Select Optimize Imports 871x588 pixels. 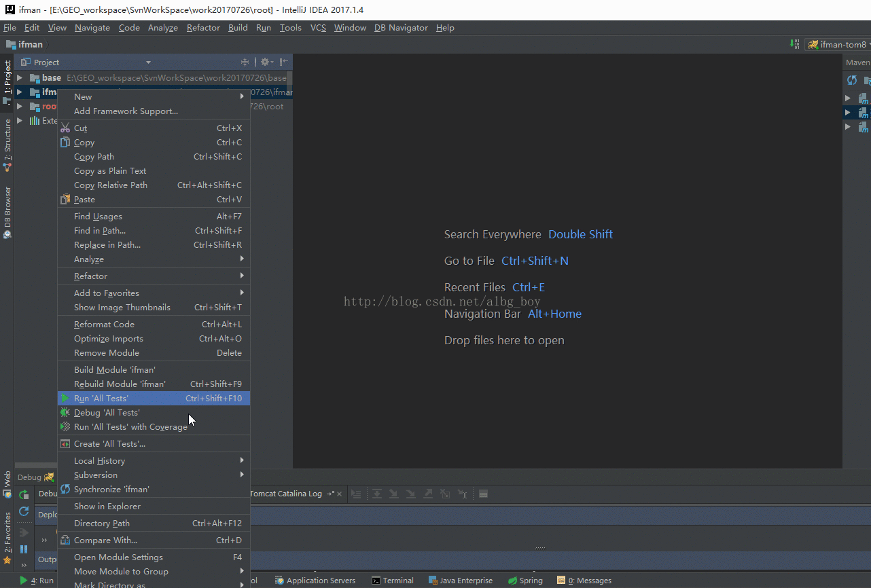tap(154, 339)
